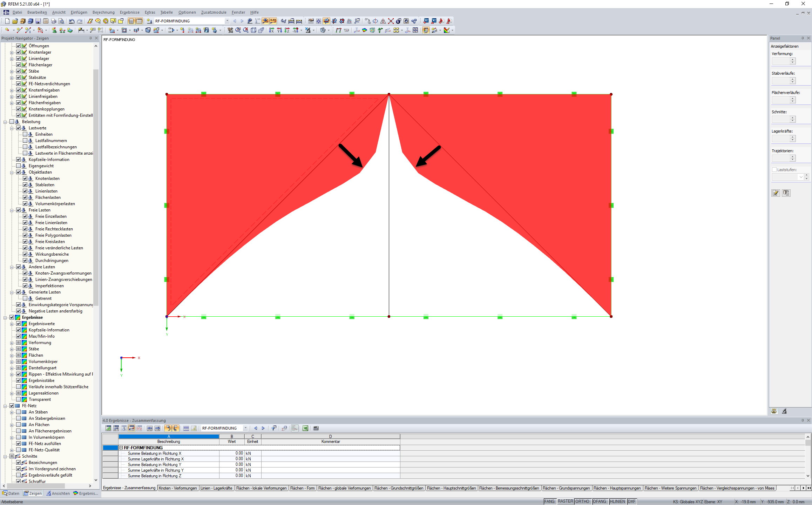Viewport: 812px width, 505px height.
Task: Click the Undo arrow icon
Action: pyautogui.click(x=72, y=21)
